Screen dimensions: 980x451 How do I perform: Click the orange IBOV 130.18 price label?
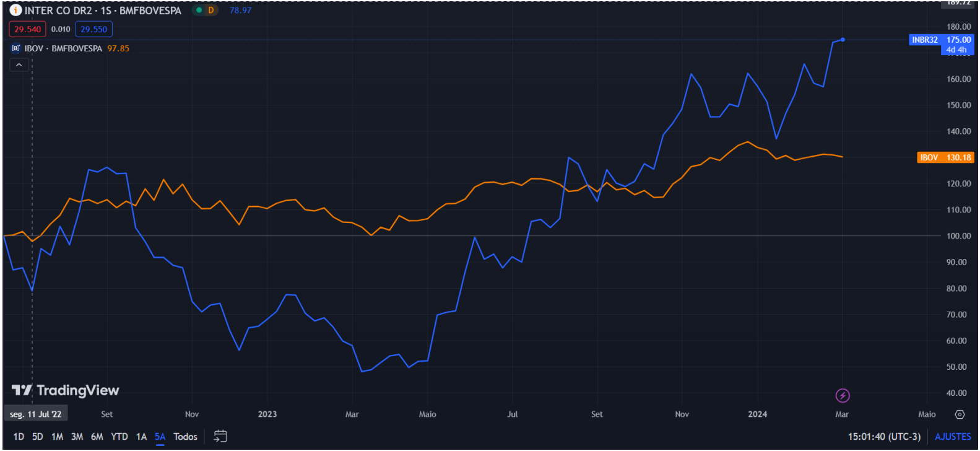945,157
